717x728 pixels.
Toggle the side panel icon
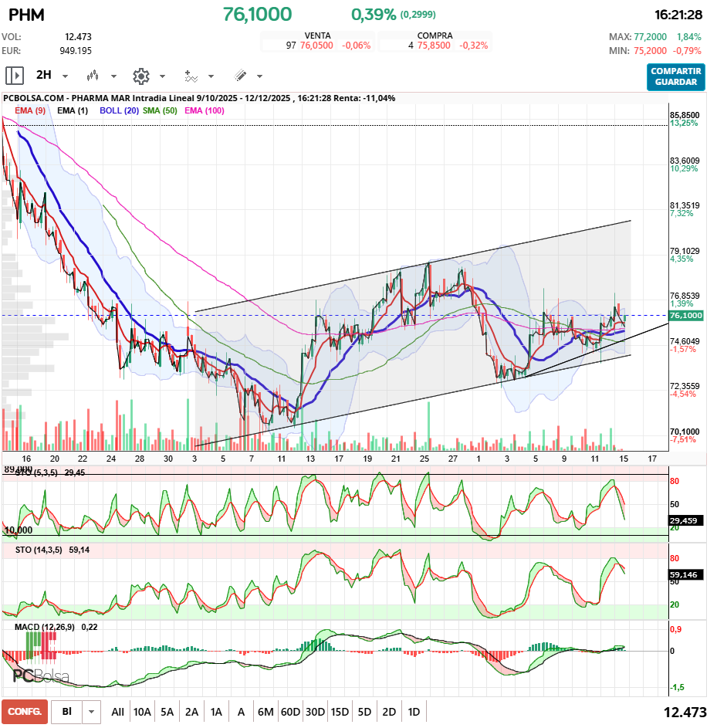point(15,76)
